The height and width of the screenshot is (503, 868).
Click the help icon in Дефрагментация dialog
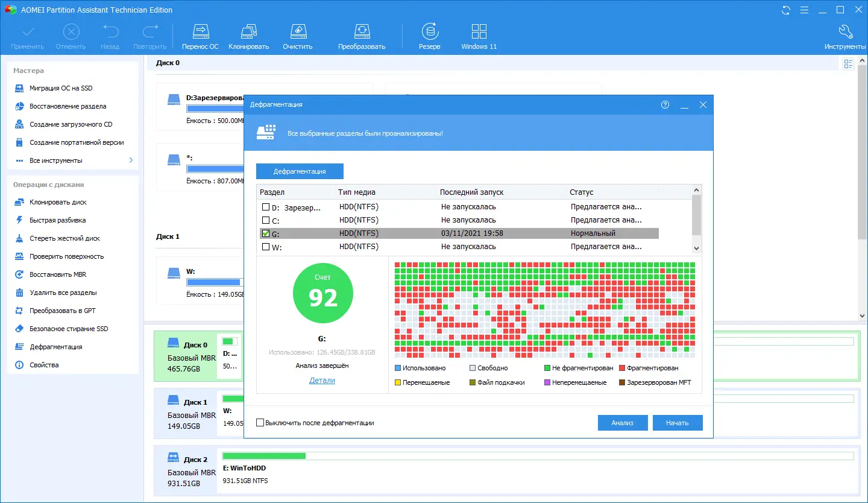click(665, 104)
